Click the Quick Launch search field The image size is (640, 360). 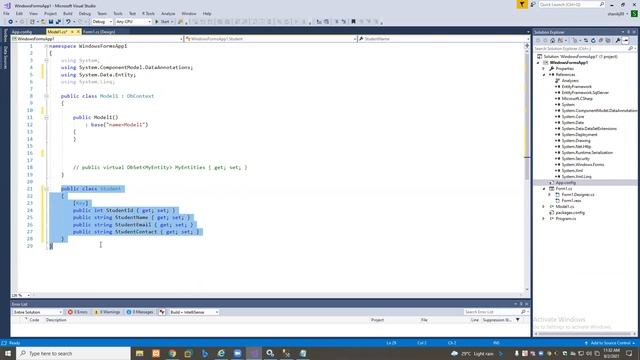[571, 4]
